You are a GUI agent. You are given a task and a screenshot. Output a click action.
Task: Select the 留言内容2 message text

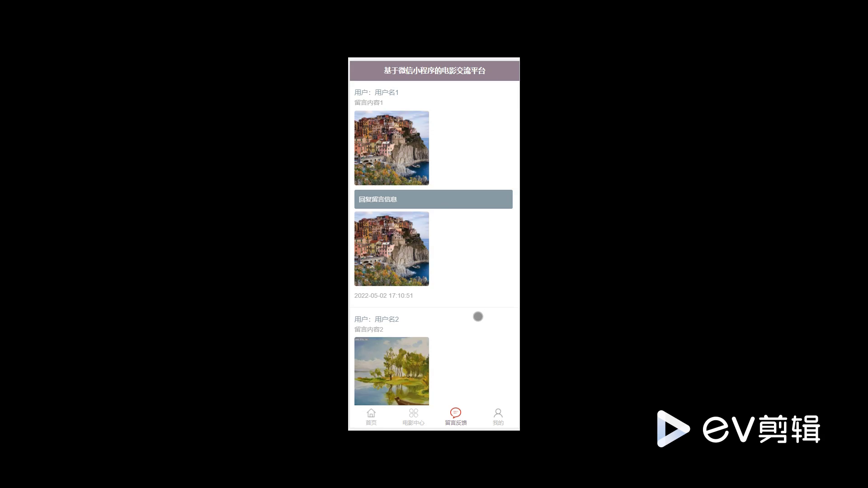[368, 329]
